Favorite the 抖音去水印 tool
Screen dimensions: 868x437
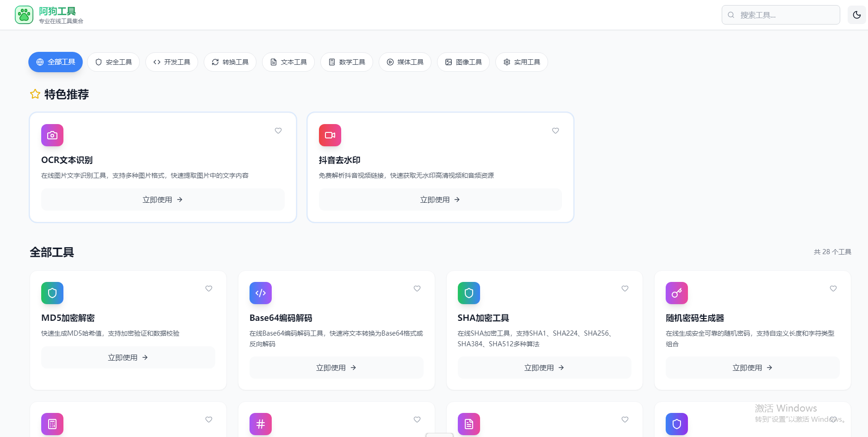(x=556, y=131)
